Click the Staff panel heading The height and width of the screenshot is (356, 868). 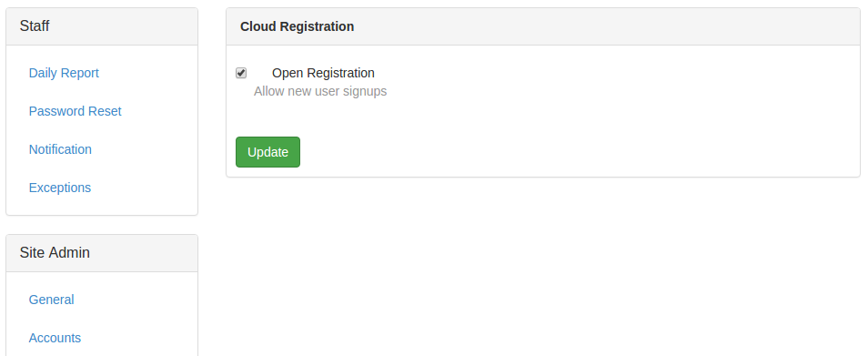pos(35,26)
